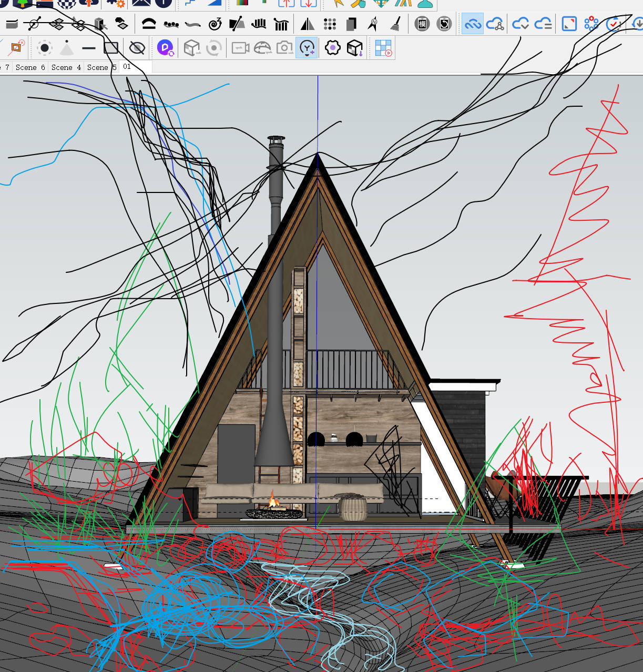Image resolution: width=643 pixels, height=672 pixels.
Task: Open the round 模 icon tool
Action: click(x=422, y=24)
